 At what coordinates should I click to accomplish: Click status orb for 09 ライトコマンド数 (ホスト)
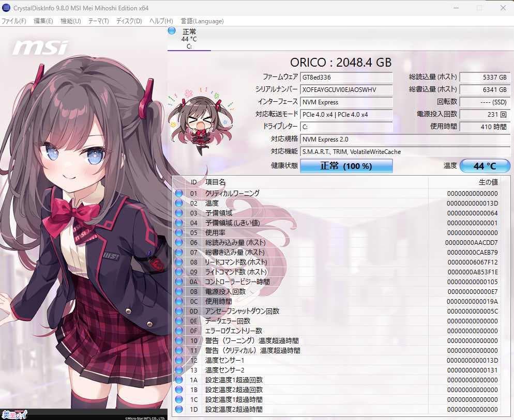tap(179, 272)
